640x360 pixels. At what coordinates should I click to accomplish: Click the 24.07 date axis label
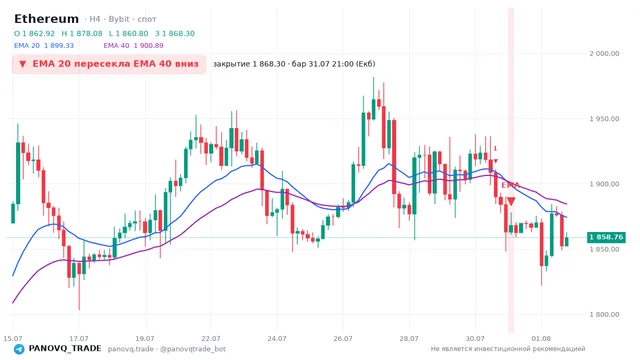point(277,339)
